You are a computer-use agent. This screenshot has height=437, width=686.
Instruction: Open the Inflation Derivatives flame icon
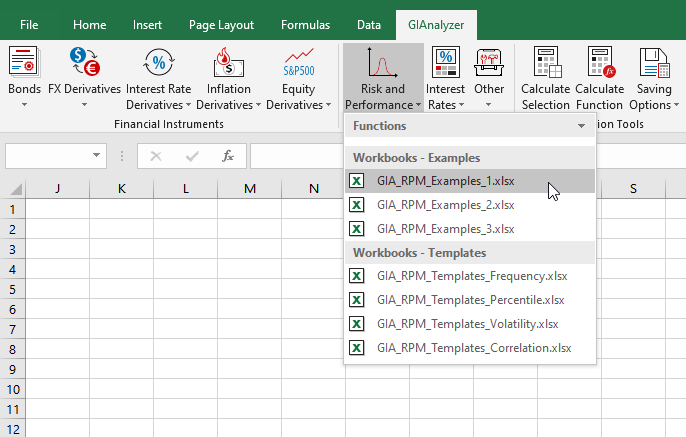228,62
